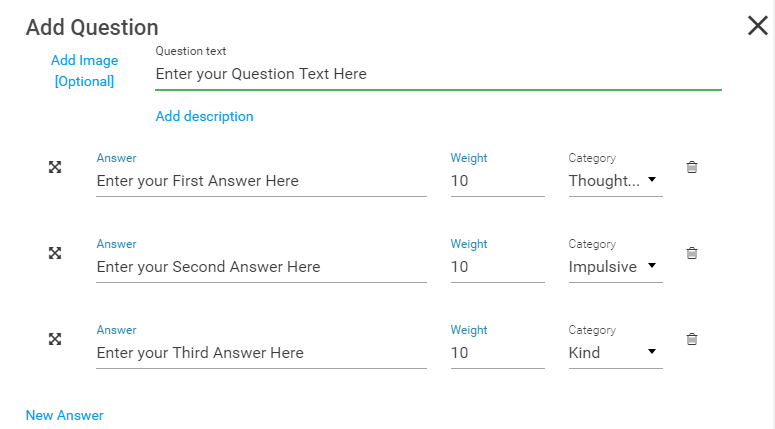Click the third answer's Weight field
The width and height of the screenshot is (775, 429).
pos(498,353)
